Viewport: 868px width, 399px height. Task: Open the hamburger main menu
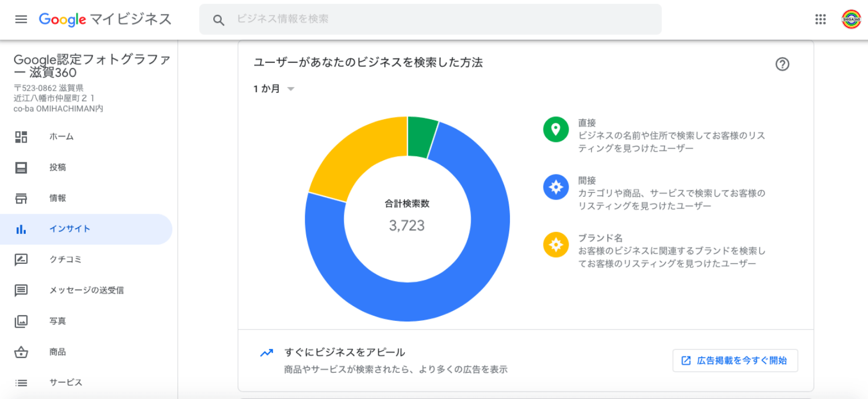(x=21, y=19)
